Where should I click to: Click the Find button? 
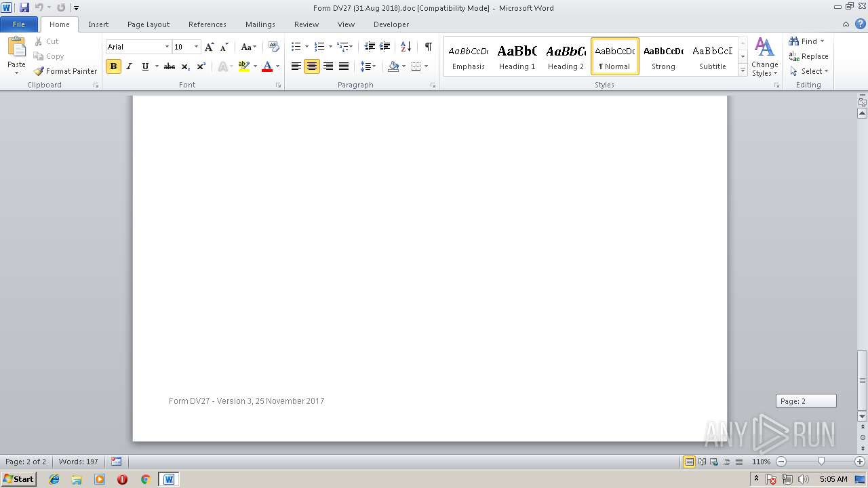tap(807, 41)
